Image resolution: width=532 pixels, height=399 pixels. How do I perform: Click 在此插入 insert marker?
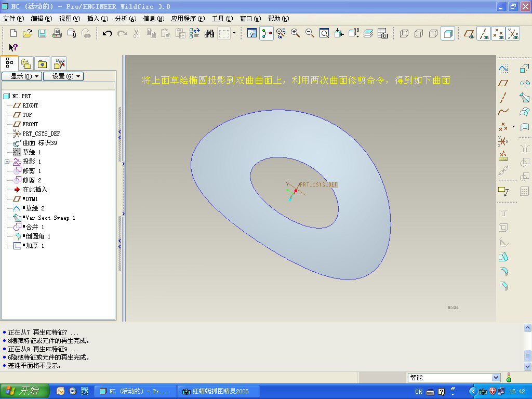(x=35, y=189)
